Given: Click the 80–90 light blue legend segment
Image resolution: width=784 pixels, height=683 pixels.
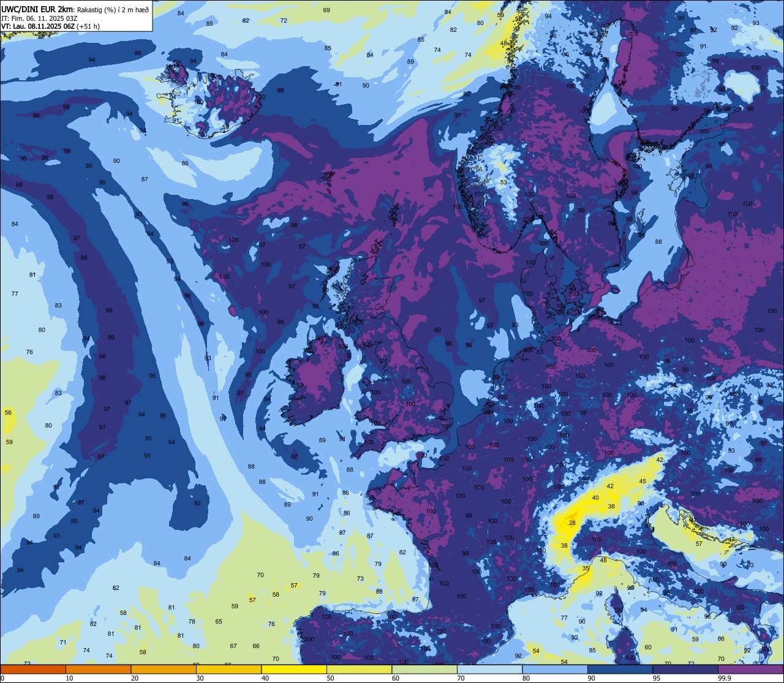Looking at the screenshot, I should (555, 669).
